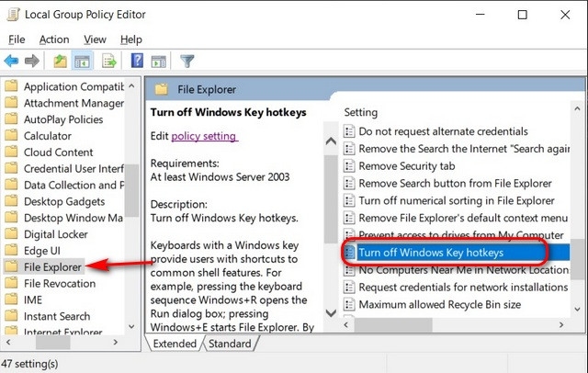588x373 pixels.
Task: Select Application Compatibility folder in tree
Action: coord(64,86)
